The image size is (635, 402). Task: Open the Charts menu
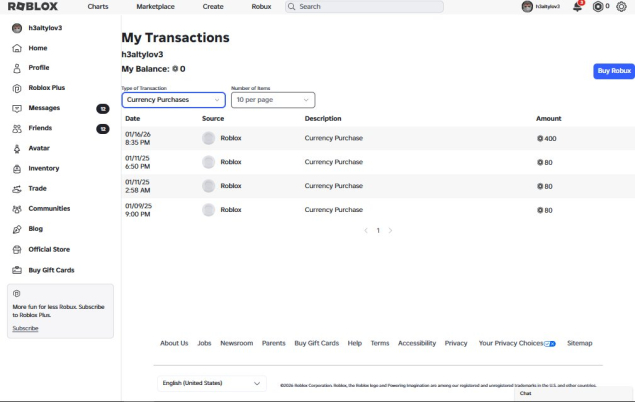point(98,6)
